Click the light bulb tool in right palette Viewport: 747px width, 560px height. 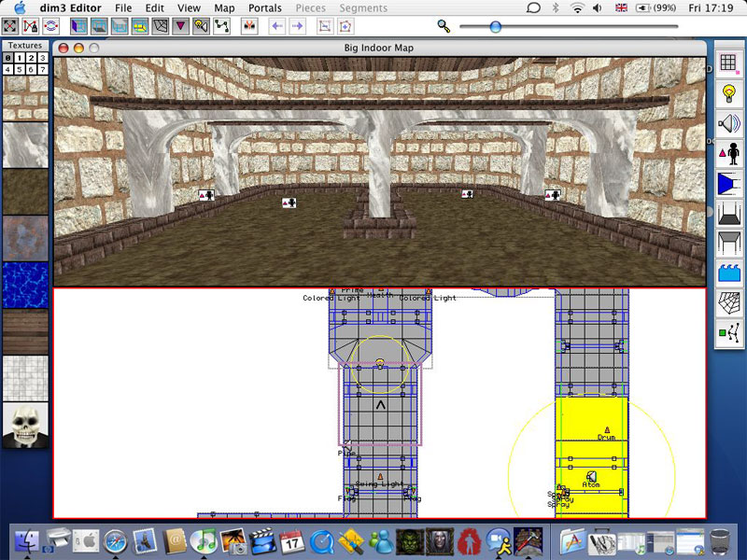pyautogui.click(x=728, y=92)
